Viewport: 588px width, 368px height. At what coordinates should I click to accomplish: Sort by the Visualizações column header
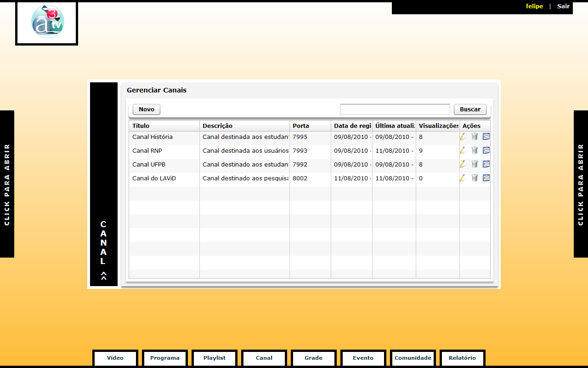click(438, 126)
